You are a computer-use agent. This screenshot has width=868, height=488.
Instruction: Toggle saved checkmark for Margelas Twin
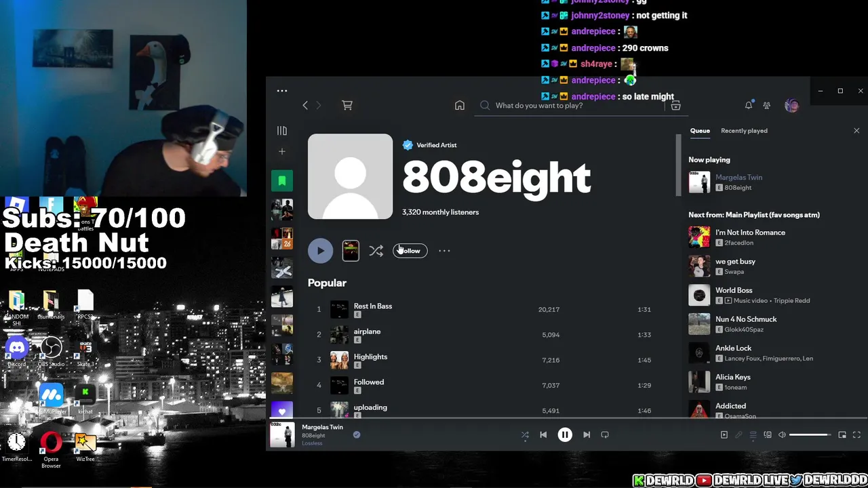pos(357,434)
